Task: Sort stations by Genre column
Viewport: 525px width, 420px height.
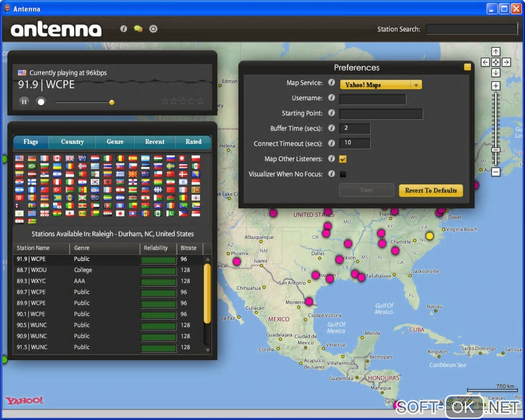Action: pos(104,248)
